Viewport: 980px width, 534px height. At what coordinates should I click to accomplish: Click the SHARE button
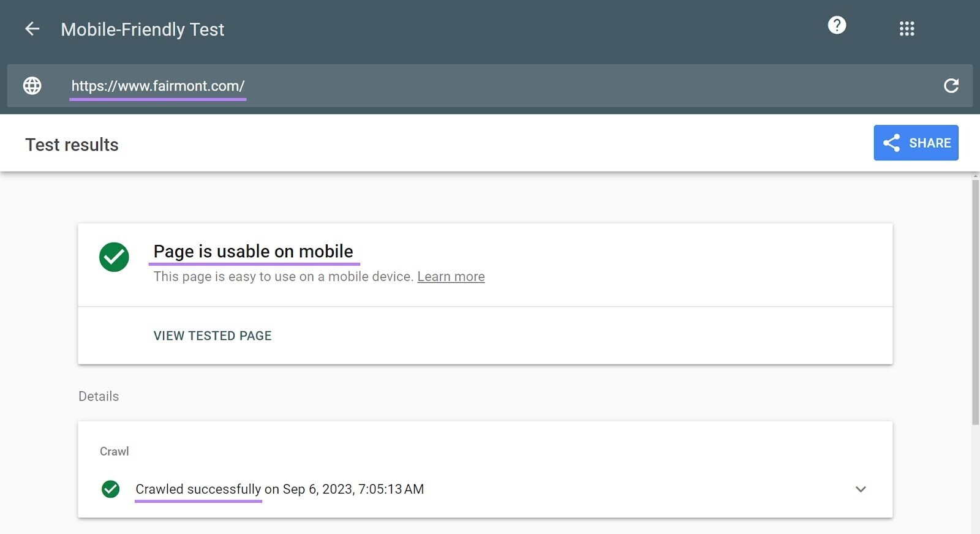point(916,143)
